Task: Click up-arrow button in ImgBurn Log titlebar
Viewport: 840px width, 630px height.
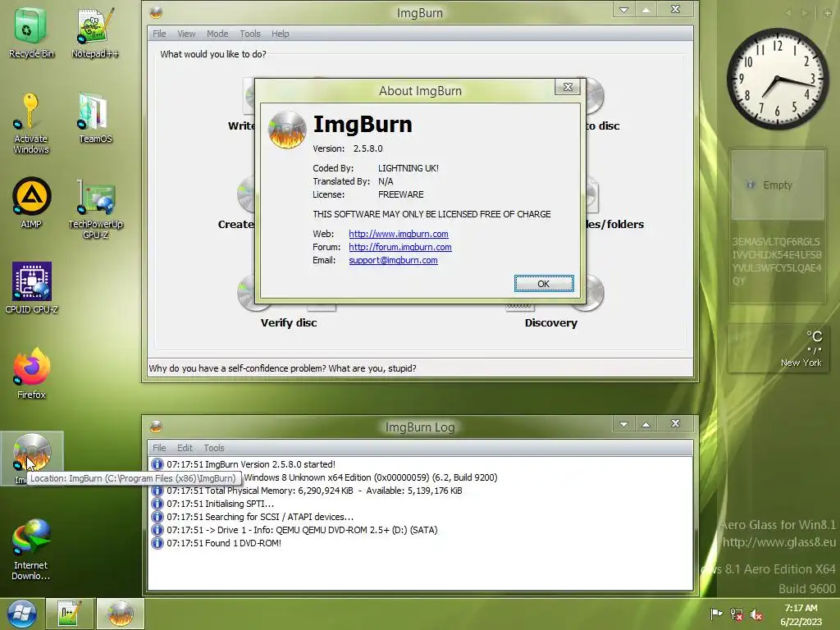Action: [x=646, y=424]
